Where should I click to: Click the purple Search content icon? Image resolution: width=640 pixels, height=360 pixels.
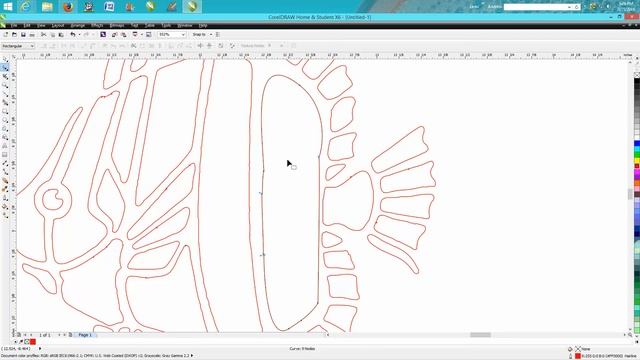pos(103,35)
